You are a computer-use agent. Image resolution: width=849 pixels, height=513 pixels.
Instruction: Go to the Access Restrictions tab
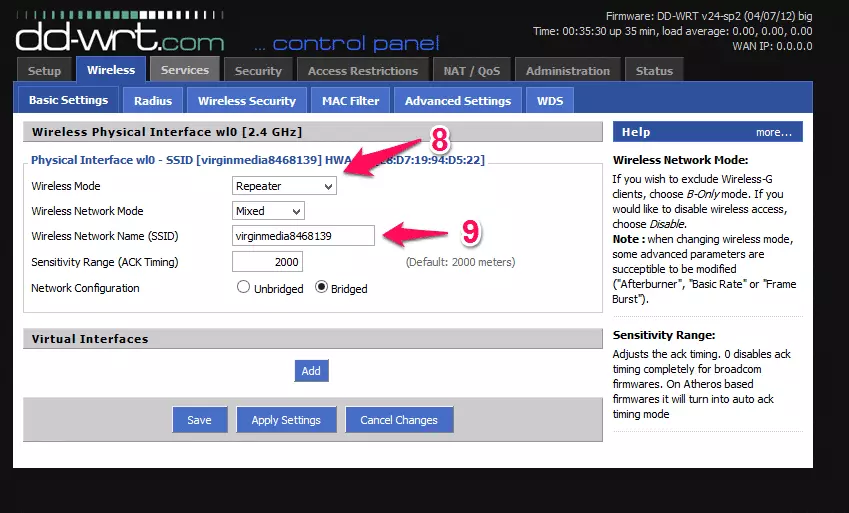pyautogui.click(x=363, y=71)
